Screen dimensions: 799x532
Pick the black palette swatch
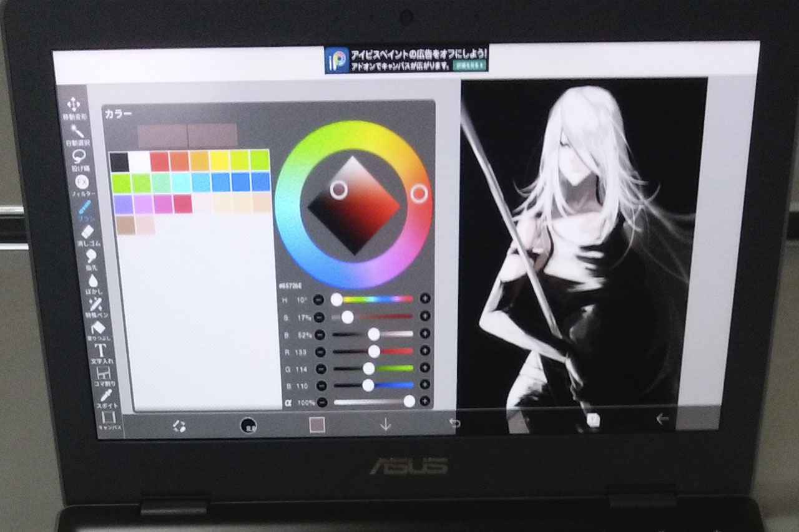pyautogui.click(x=119, y=162)
